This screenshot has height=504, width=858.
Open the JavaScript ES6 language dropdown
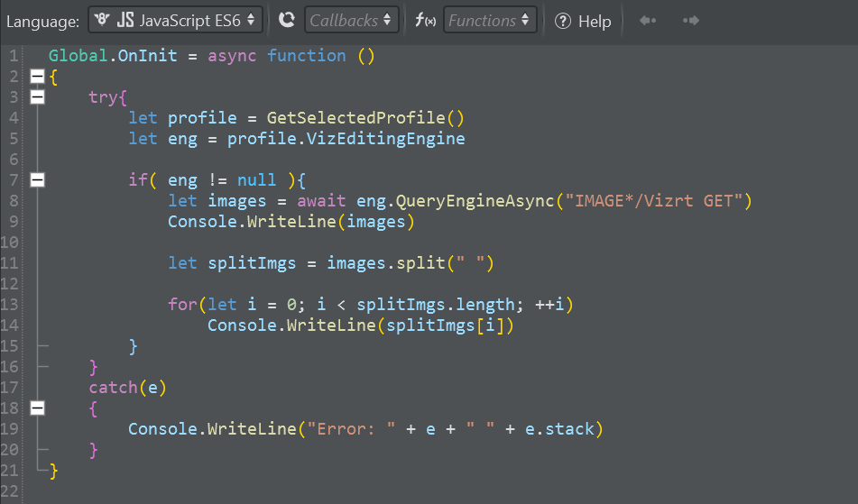coord(176,20)
